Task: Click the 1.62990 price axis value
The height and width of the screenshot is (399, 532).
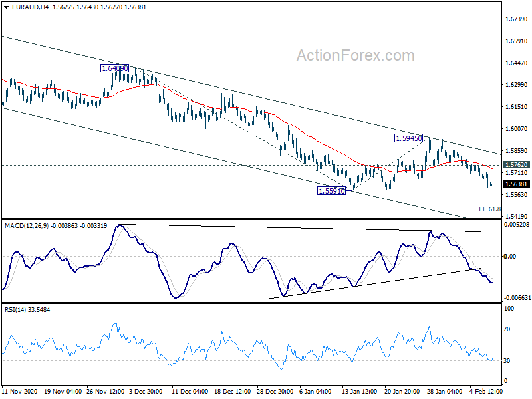Action: pyautogui.click(x=517, y=85)
